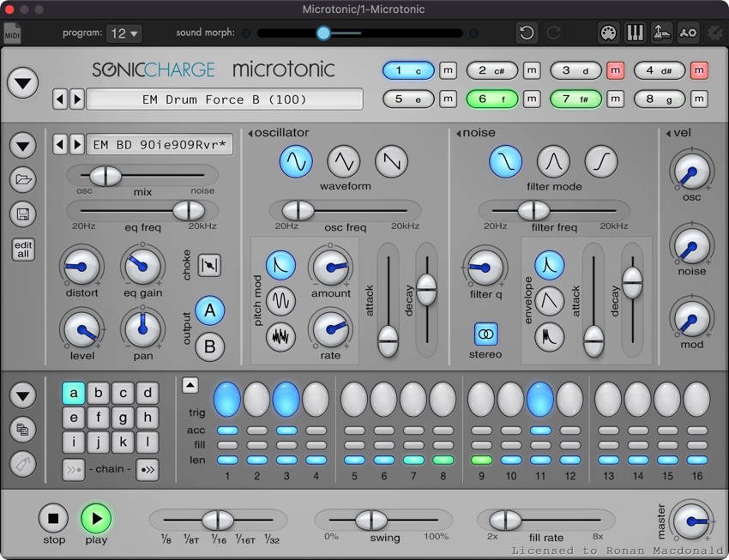729x560 pixels.
Task: Toggle fill on step 9
Action: click(481, 445)
